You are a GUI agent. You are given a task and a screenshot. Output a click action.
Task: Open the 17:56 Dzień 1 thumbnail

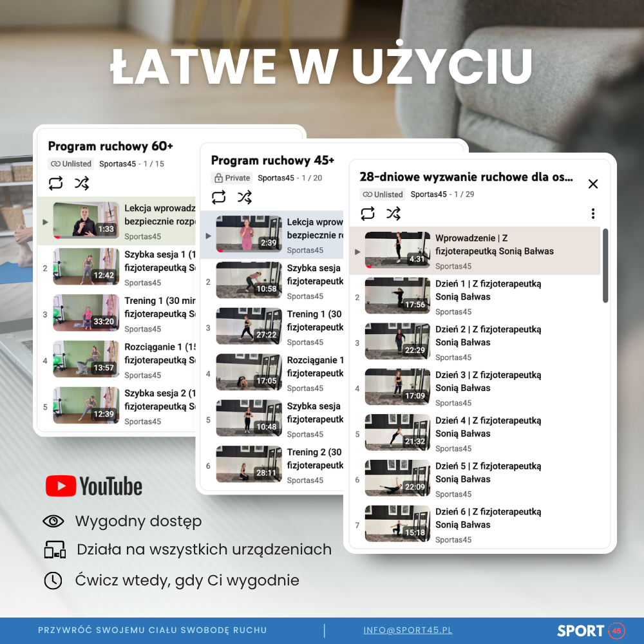click(x=397, y=296)
